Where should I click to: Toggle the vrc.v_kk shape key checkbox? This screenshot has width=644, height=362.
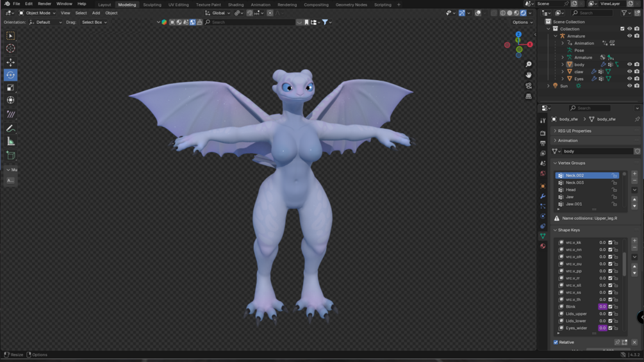610,243
